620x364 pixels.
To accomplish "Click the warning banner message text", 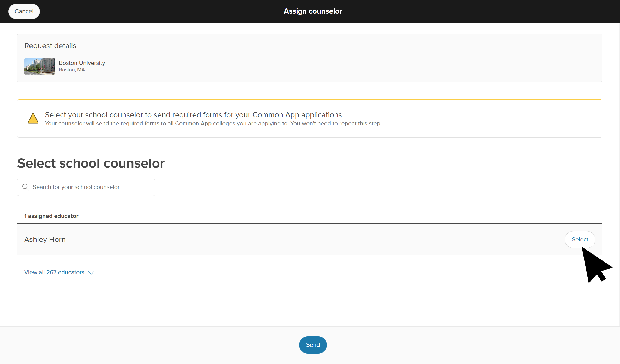I will (x=193, y=115).
